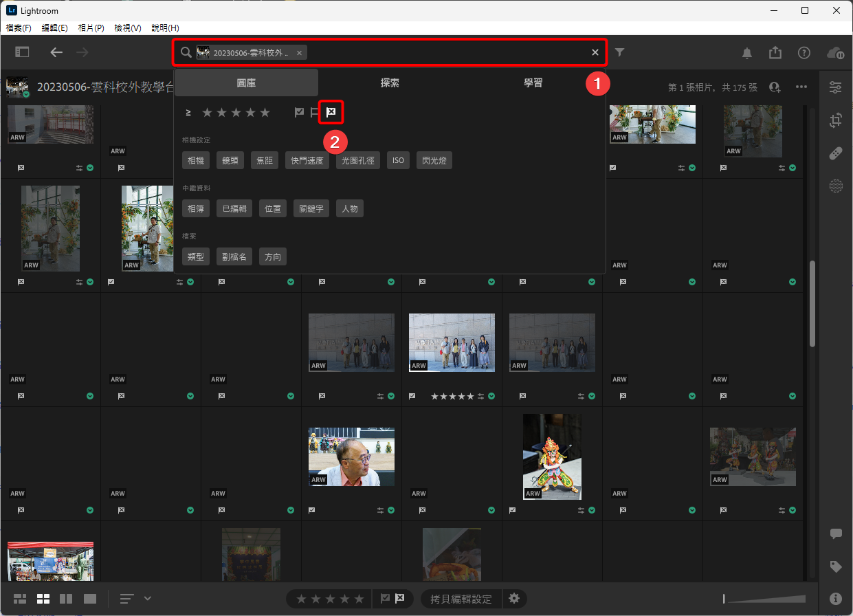
Task: Click the share export icon
Action: click(775, 53)
